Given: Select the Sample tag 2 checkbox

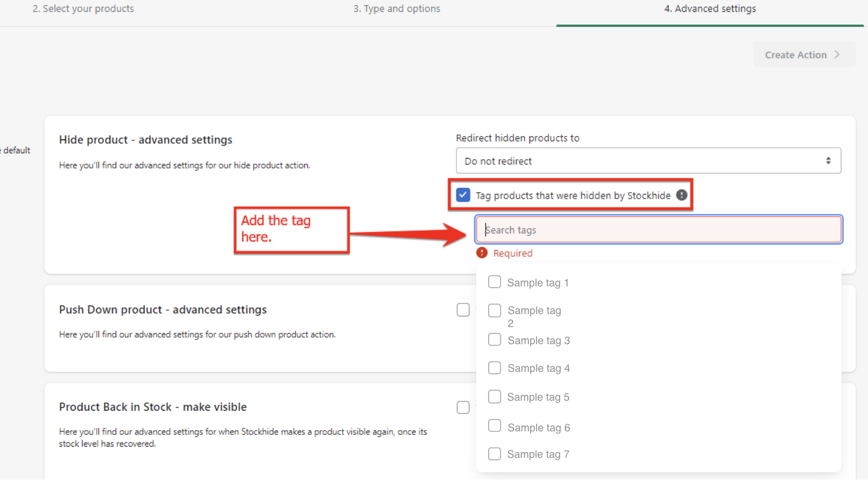Looking at the screenshot, I should [495, 311].
